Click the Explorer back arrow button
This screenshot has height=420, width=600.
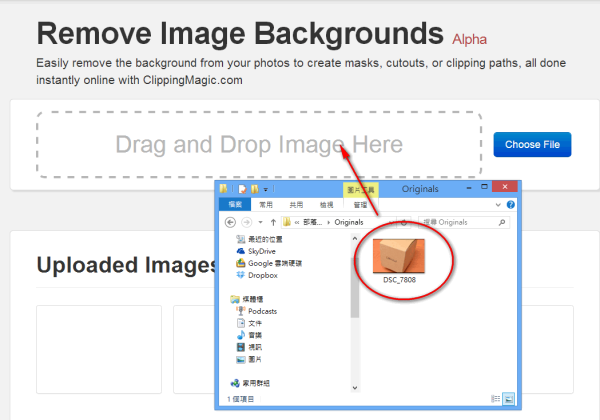[x=230, y=222]
